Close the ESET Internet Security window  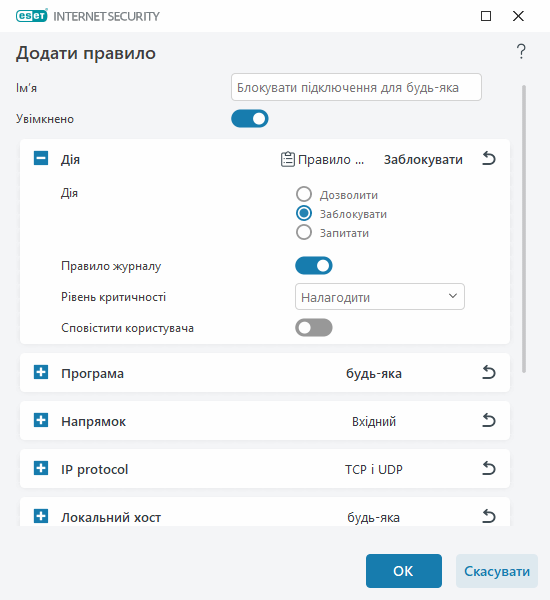point(518,16)
